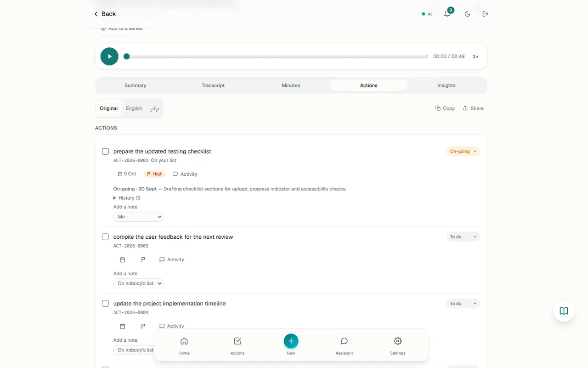588x368 pixels.
Task: Click the High priority flag badge
Action: [155, 174]
